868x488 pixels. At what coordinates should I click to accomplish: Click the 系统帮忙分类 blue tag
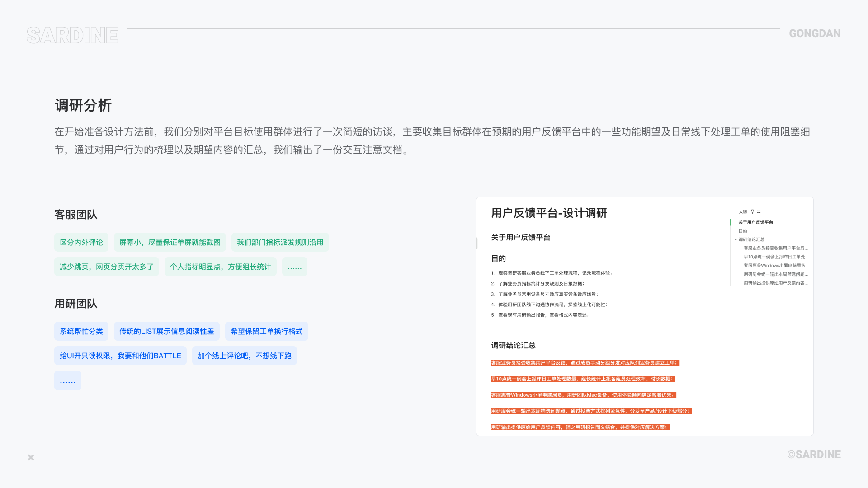tap(81, 331)
